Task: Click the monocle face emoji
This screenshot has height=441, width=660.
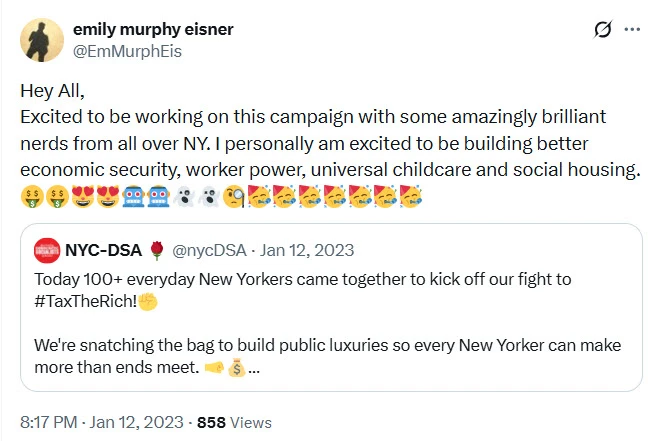Action: [x=234, y=197]
